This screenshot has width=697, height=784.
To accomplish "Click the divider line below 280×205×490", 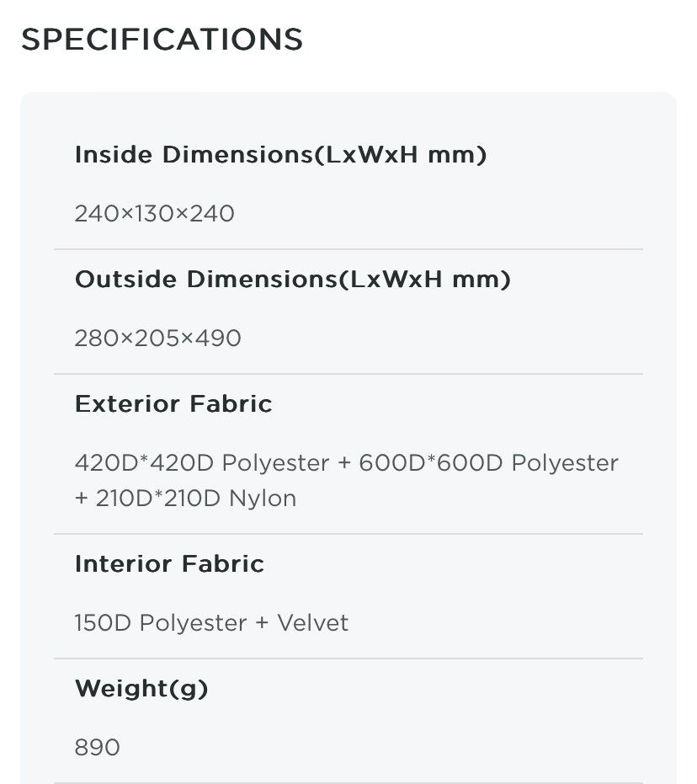I will pyautogui.click(x=348, y=374).
